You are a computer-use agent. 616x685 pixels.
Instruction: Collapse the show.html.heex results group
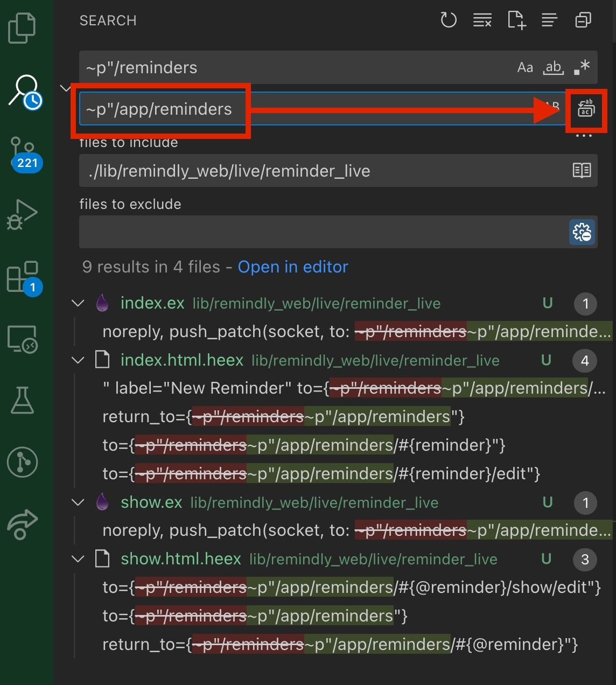(x=78, y=559)
